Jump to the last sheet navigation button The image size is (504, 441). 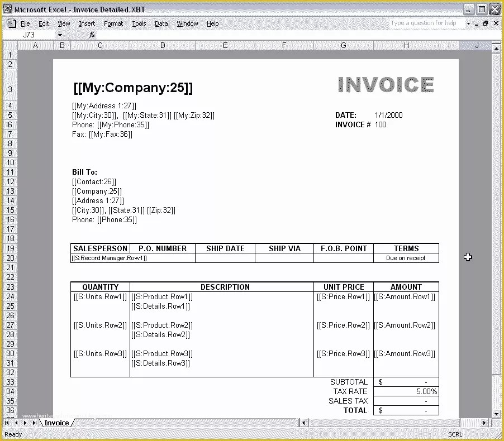(x=34, y=423)
